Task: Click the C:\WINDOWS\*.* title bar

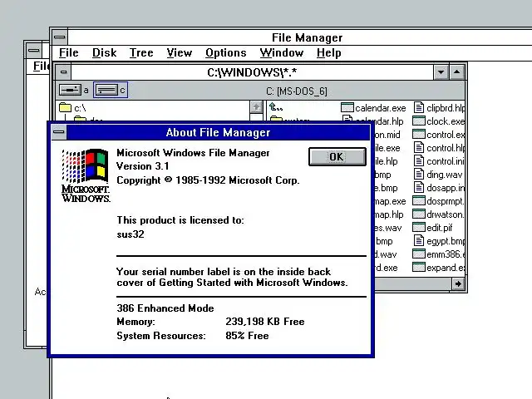Action: coord(252,72)
